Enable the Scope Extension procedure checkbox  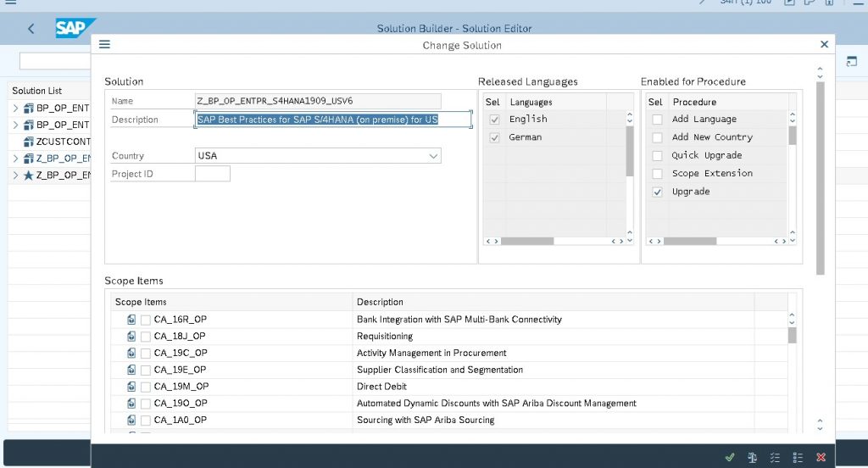657,173
